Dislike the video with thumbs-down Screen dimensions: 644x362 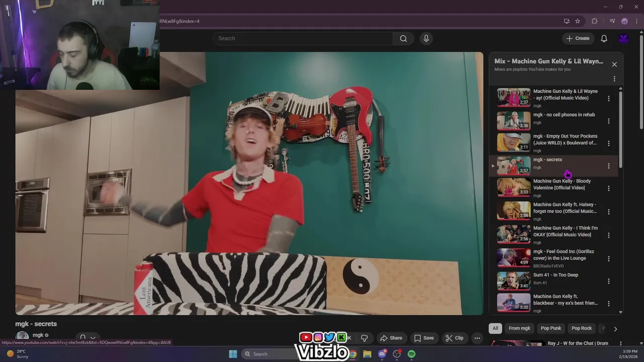pyautogui.click(x=364, y=338)
